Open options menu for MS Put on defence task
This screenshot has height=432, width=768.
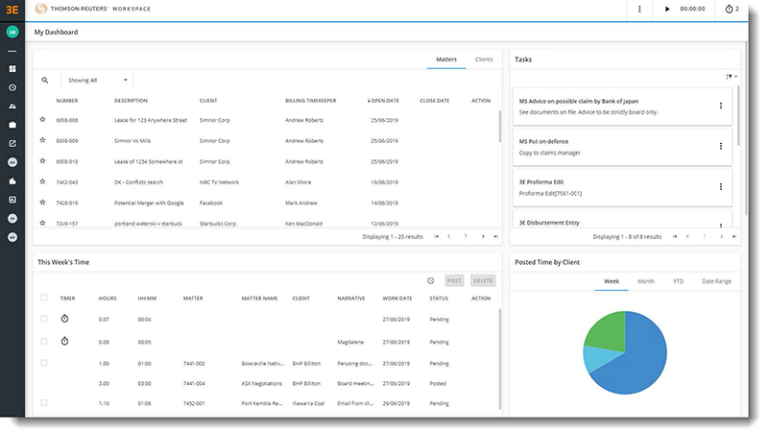pos(721,146)
